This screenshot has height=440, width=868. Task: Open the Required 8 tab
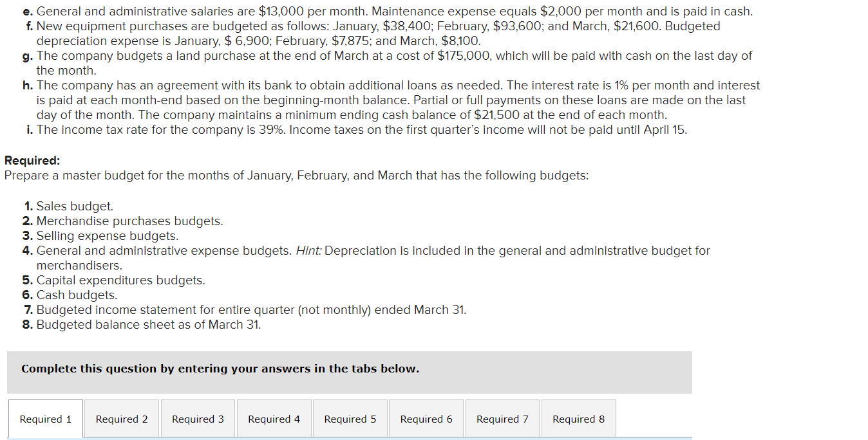pyautogui.click(x=578, y=419)
